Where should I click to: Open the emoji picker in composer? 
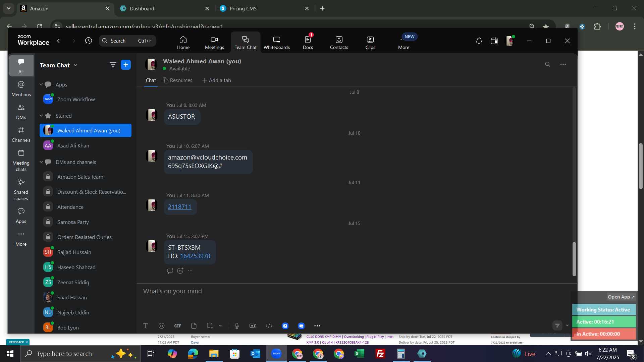(x=162, y=326)
